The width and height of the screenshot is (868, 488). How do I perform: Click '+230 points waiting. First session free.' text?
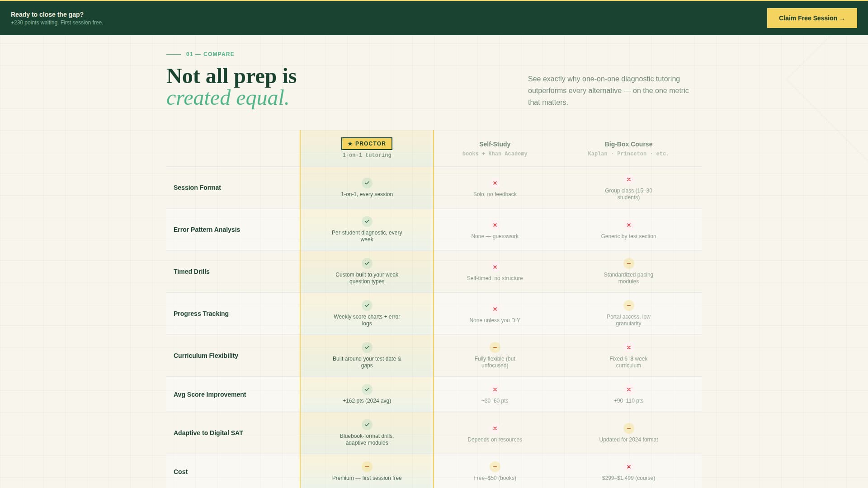57,23
